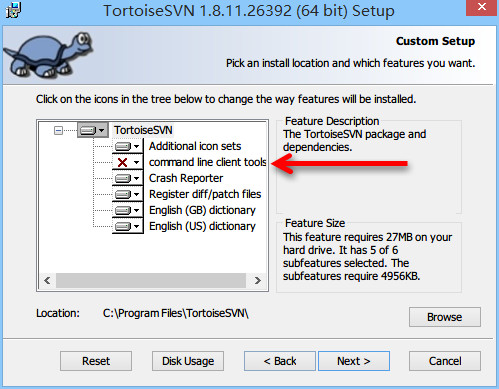Select Register diff/patch files tree entry
Viewport: 499px width, 389px height.
(x=205, y=194)
